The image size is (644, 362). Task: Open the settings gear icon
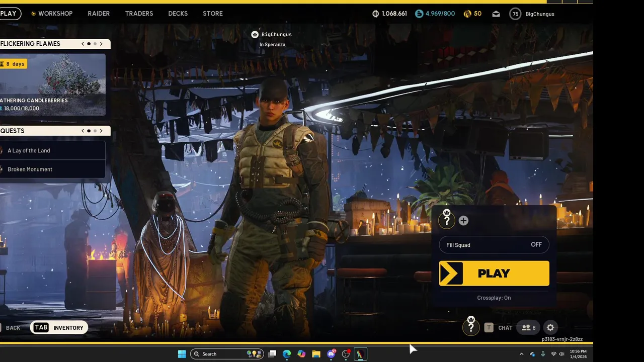(x=550, y=327)
